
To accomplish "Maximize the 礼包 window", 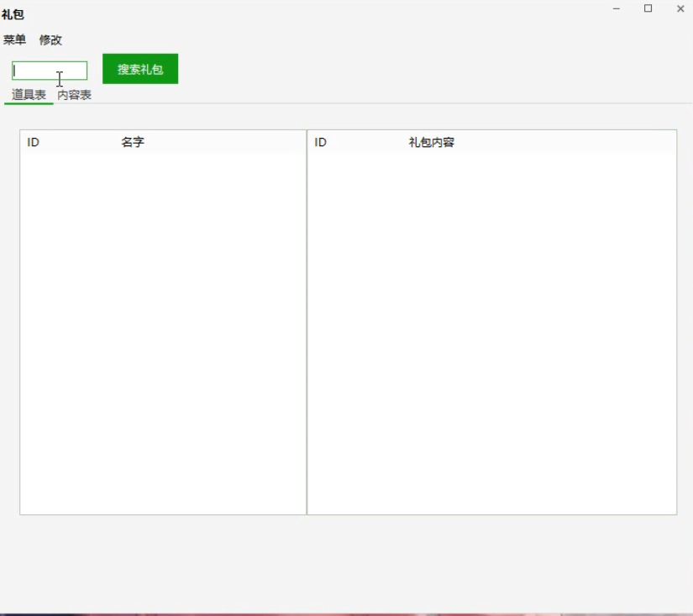I will [648, 8].
